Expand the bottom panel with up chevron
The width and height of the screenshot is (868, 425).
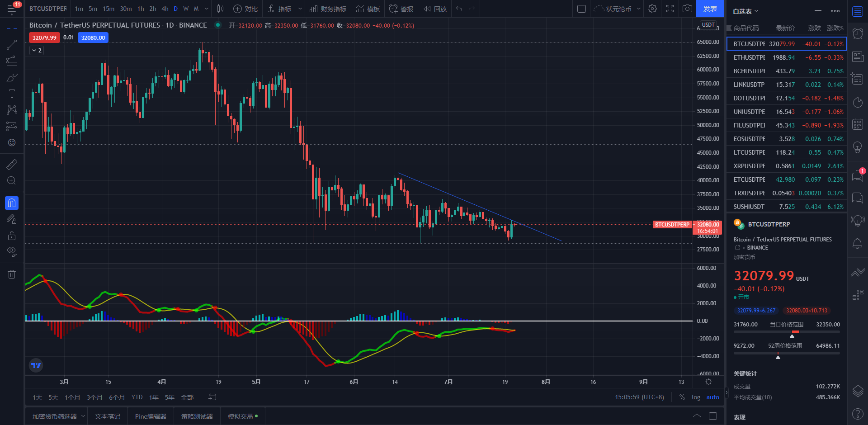(x=697, y=416)
